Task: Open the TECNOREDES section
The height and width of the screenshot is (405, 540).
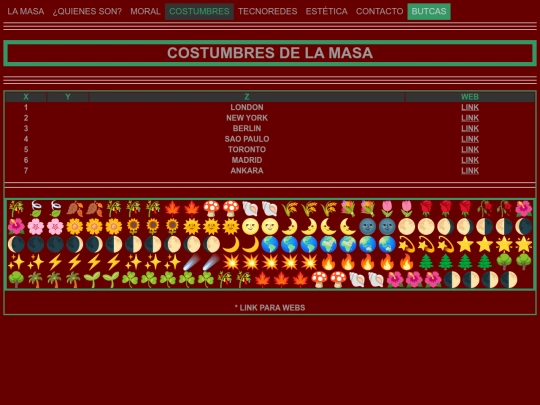Action: [x=268, y=11]
